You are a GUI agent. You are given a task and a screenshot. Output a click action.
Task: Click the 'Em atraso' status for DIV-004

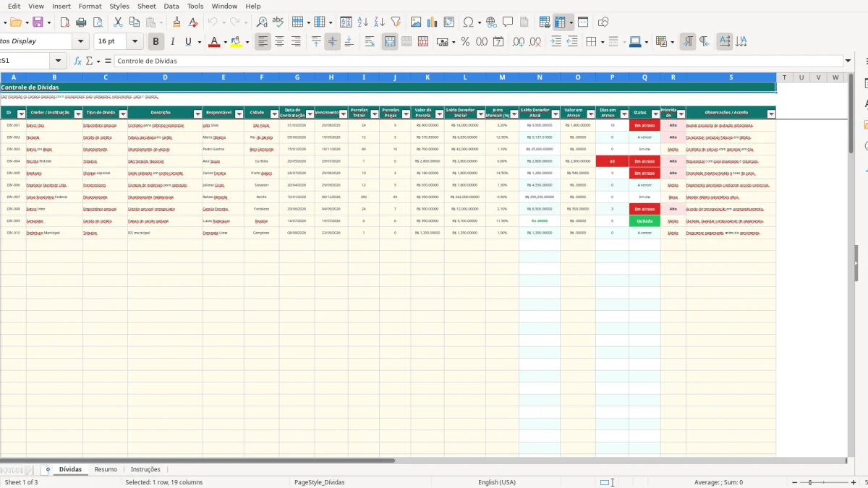click(644, 161)
